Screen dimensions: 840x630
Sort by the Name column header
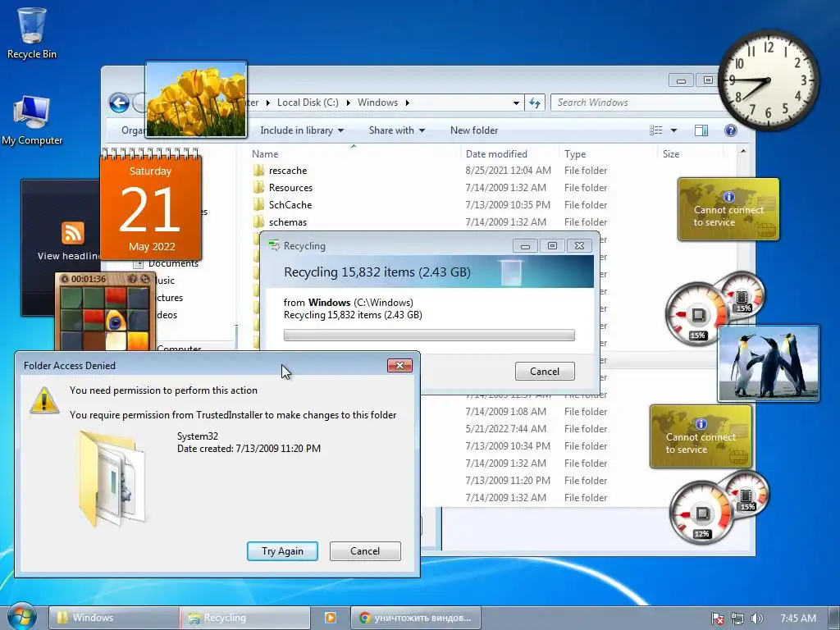[x=354, y=153]
